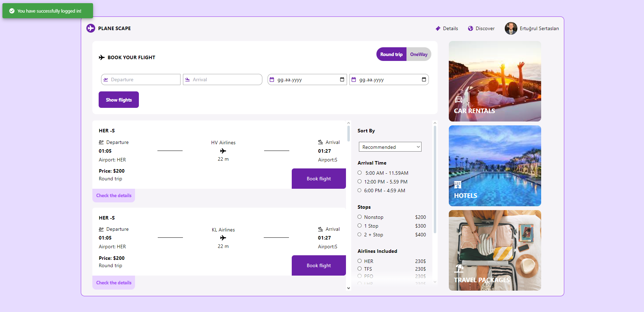Switch to Round trip tab
Viewport: 644px width, 312px height.
pos(391,54)
